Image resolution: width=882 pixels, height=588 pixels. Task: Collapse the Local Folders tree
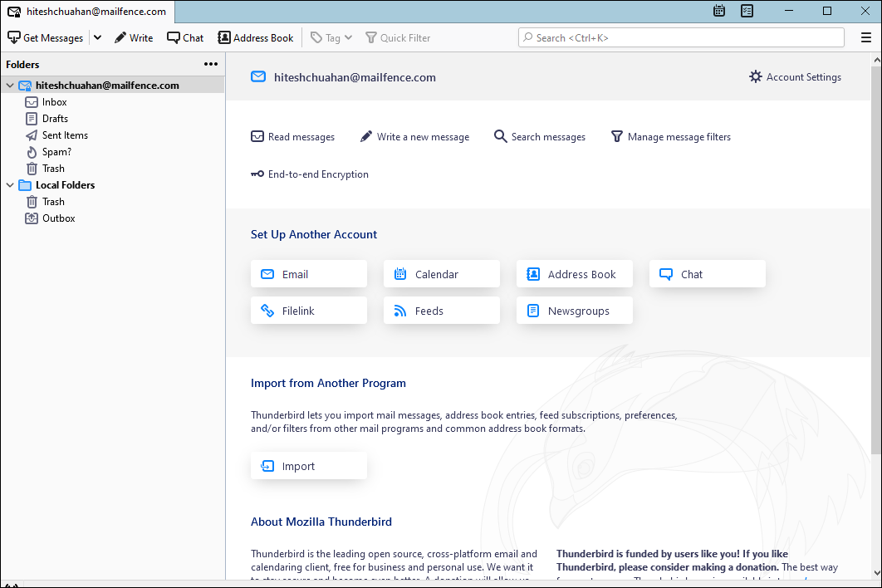[10, 185]
